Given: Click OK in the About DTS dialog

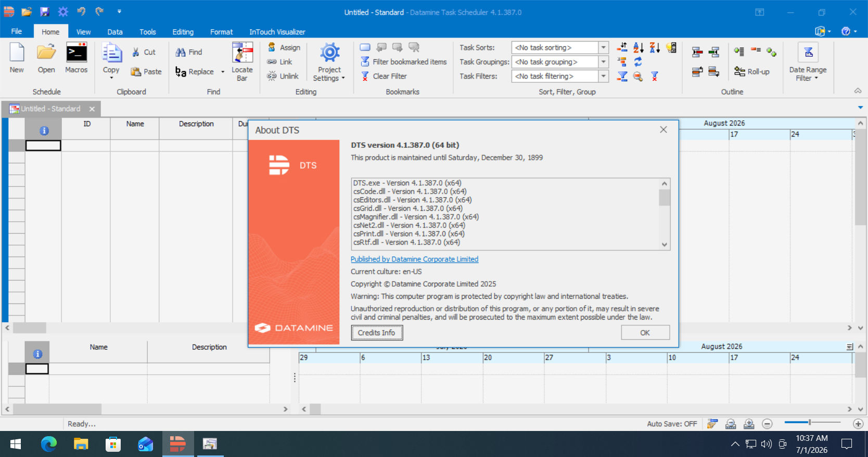Looking at the screenshot, I should pos(645,333).
